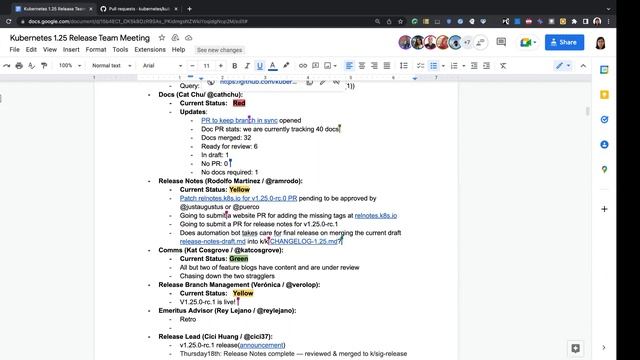The image size is (640, 360).
Task: Open the Arial font dropdown
Action: [162, 66]
